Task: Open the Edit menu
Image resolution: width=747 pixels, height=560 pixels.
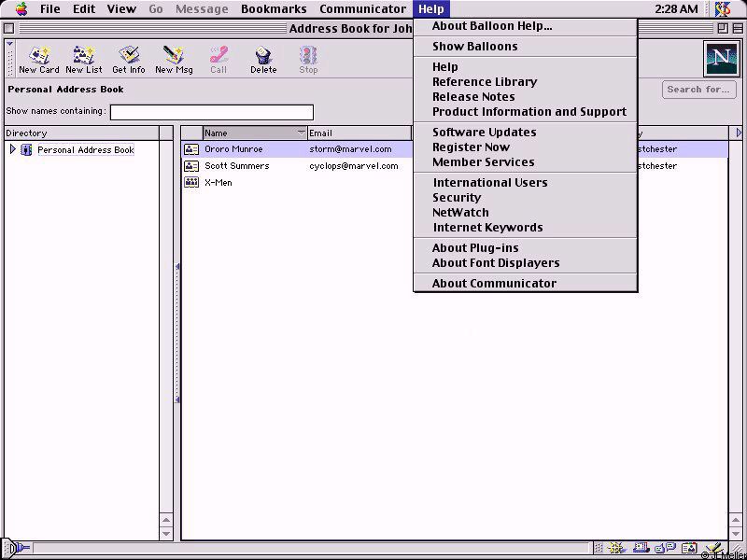Action: tap(84, 8)
